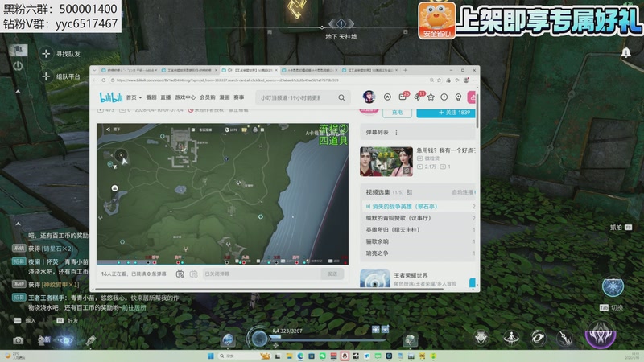Viewport: 644px width, 362px height.
Task: Open File Explorer in the taskbar
Action: coord(289,356)
